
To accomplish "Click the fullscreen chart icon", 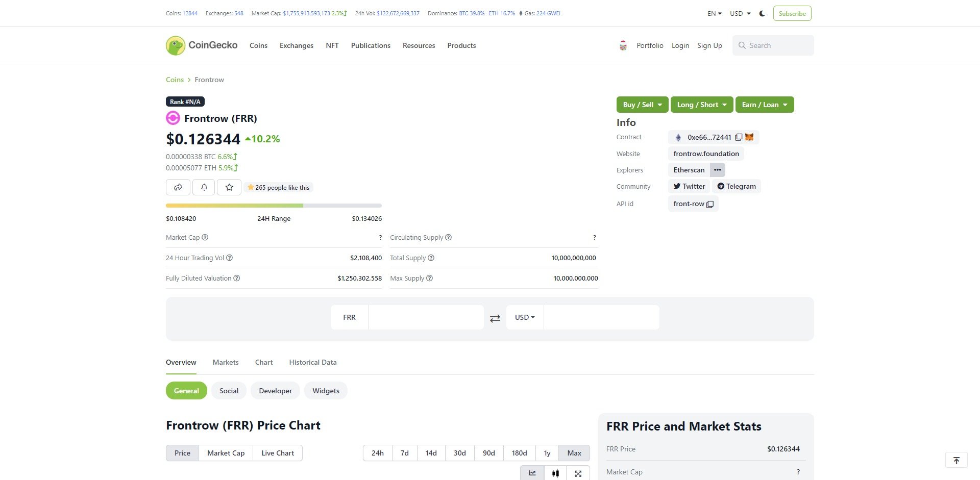I will pos(578,473).
